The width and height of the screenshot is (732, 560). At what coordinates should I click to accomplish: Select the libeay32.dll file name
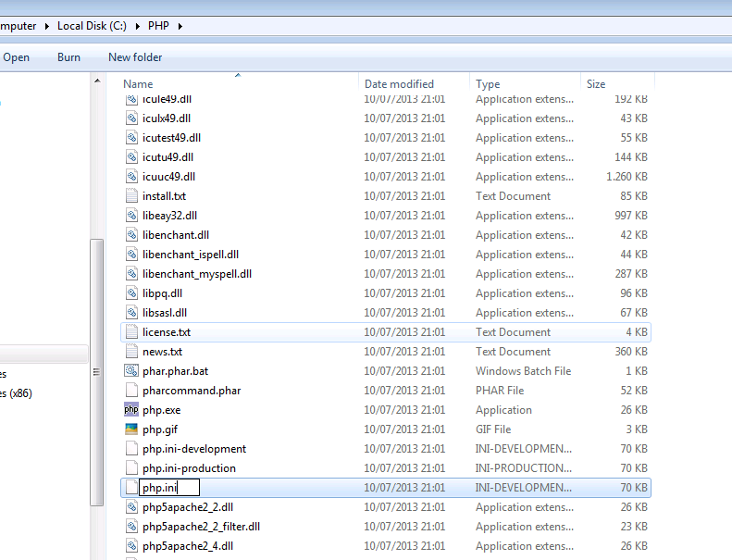[170, 216]
